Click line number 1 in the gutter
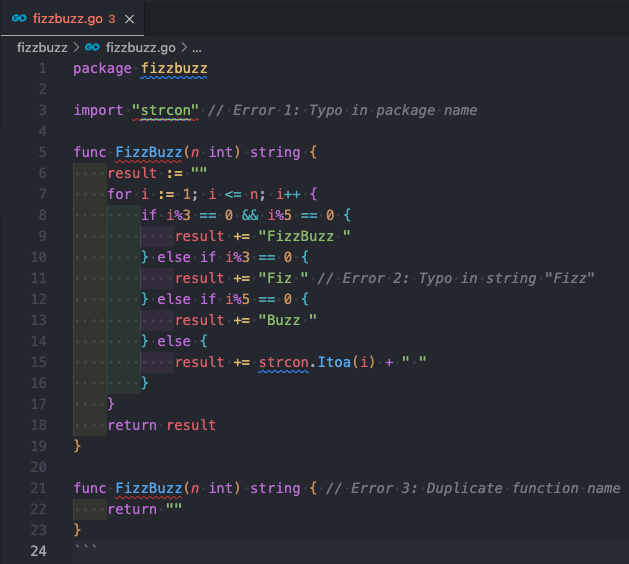The height and width of the screenshot is (564, 629). (x=43, y=69)
